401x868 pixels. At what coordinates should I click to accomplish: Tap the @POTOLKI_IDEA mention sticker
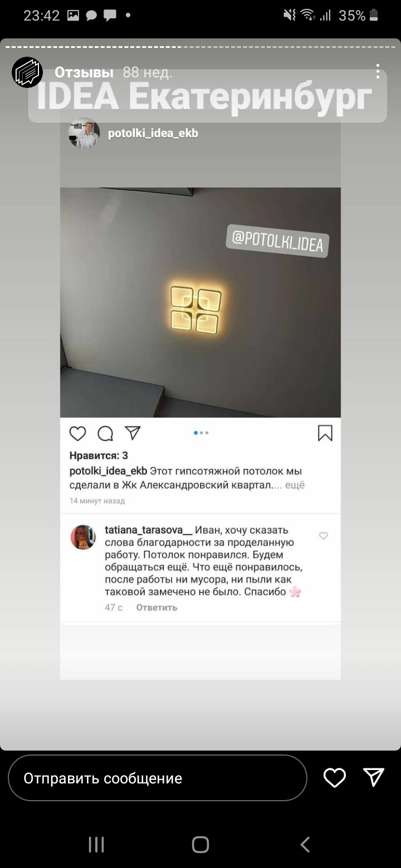pyautogui.click(x=277, y=242)
